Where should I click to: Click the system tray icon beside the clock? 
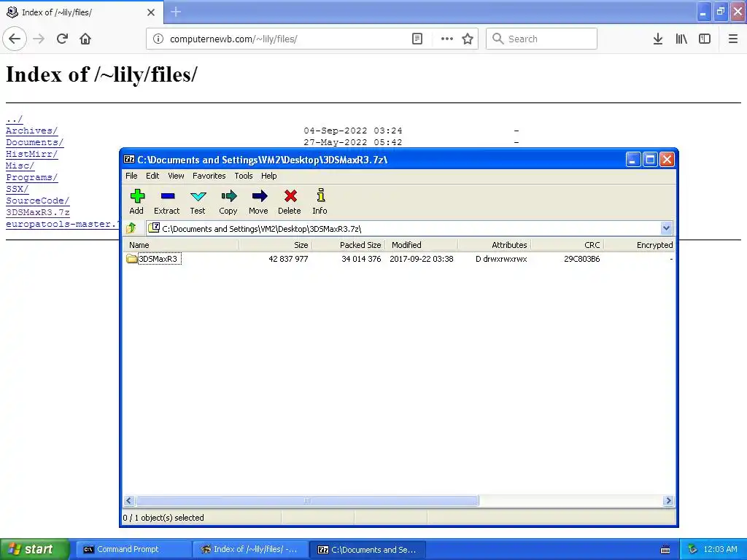coord(693,550)
